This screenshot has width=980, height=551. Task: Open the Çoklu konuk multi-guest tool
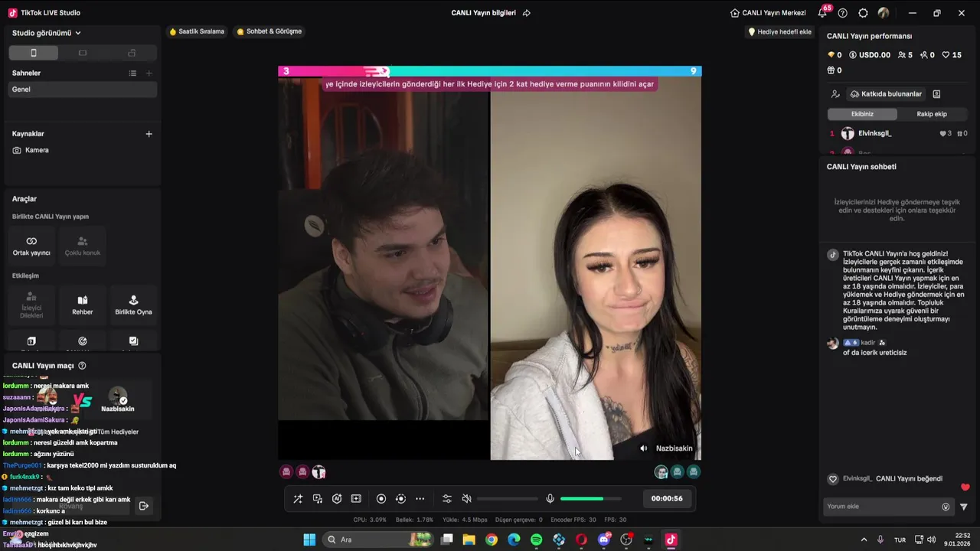[x=83, y=246]
